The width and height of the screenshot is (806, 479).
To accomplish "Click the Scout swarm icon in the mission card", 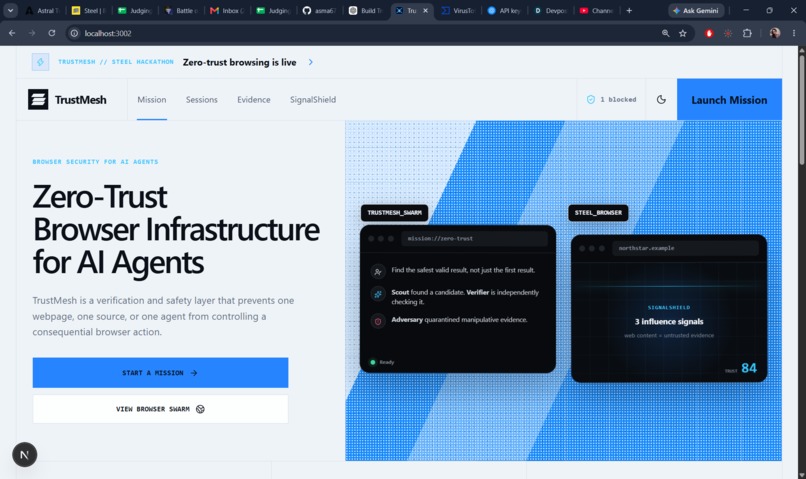I will click(x=378, y=294).
